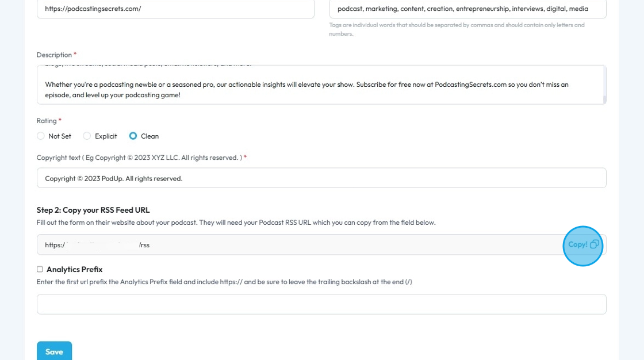Viewport: 644px width, 360px height.
Task: Click the Save button
Action: coord(54,351)
